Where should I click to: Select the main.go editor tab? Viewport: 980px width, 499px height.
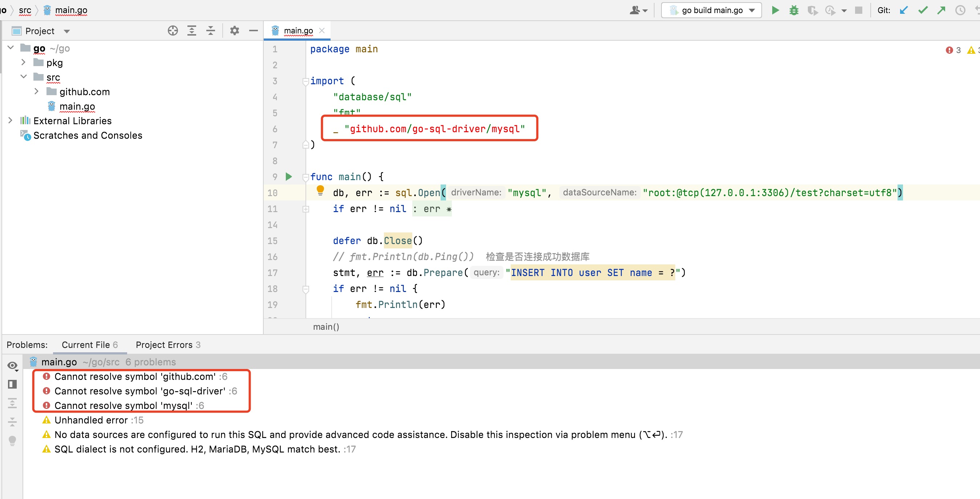tap(298, 31)
